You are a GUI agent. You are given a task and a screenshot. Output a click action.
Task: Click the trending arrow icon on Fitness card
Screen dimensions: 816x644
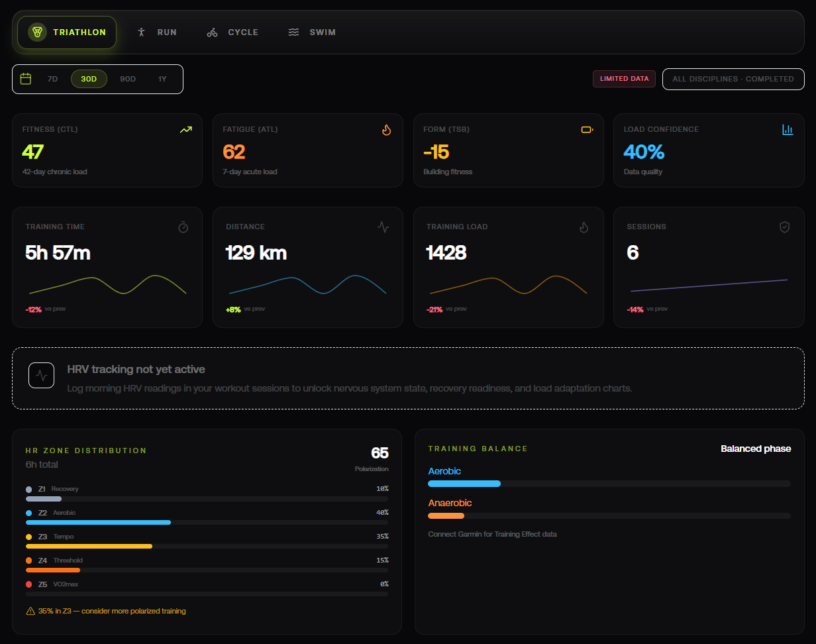pos(186,130)
